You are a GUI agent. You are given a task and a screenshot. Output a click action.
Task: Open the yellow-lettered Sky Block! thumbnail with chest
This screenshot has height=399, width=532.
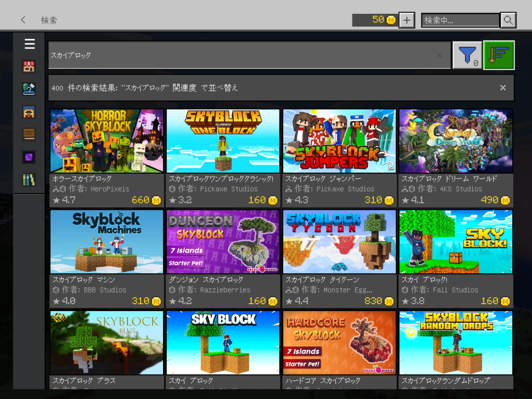[456, 241]
